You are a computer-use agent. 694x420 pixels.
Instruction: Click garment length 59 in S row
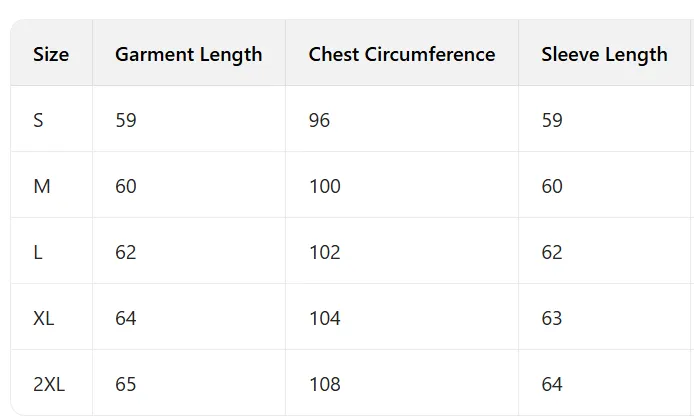tap(126, 120)
